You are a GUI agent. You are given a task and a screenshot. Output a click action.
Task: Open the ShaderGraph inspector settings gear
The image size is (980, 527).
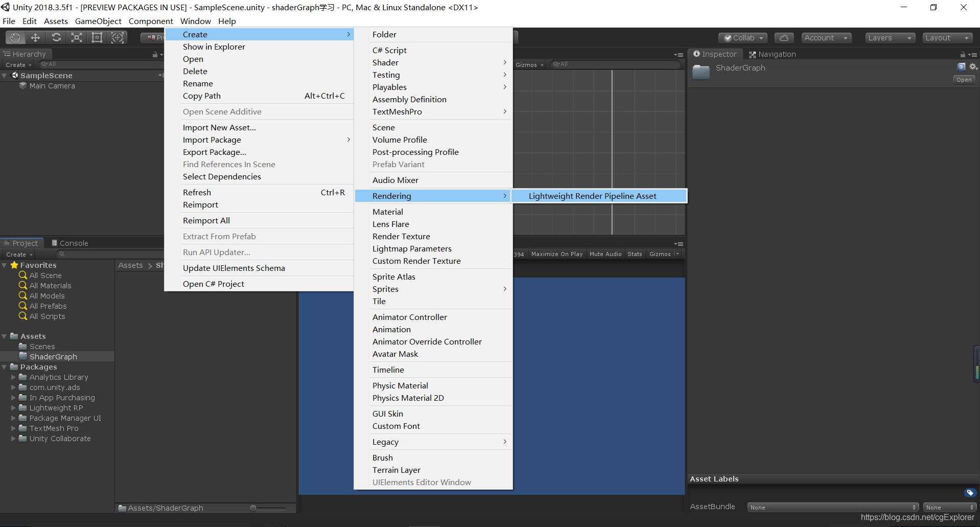(x=973, y=67)
